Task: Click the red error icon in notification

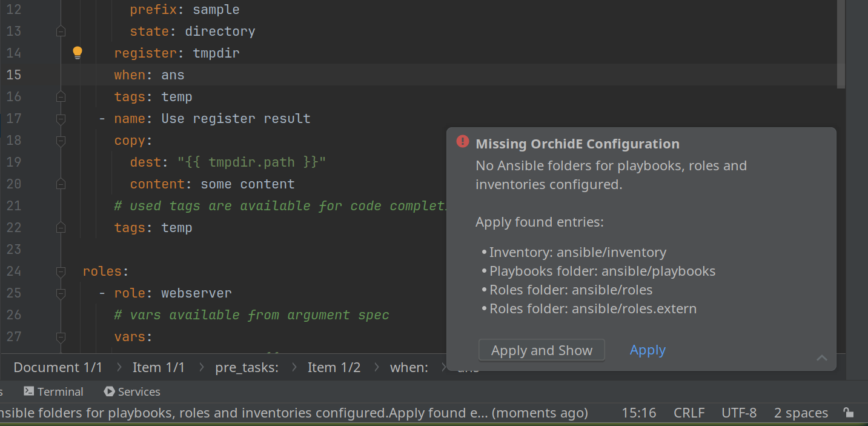Action: tap(463, 141)
